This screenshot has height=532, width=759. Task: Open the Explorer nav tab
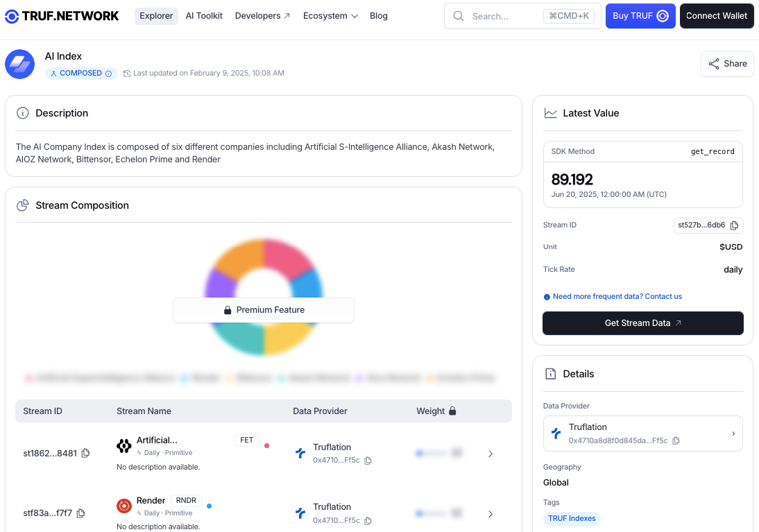tap(156, 16)
